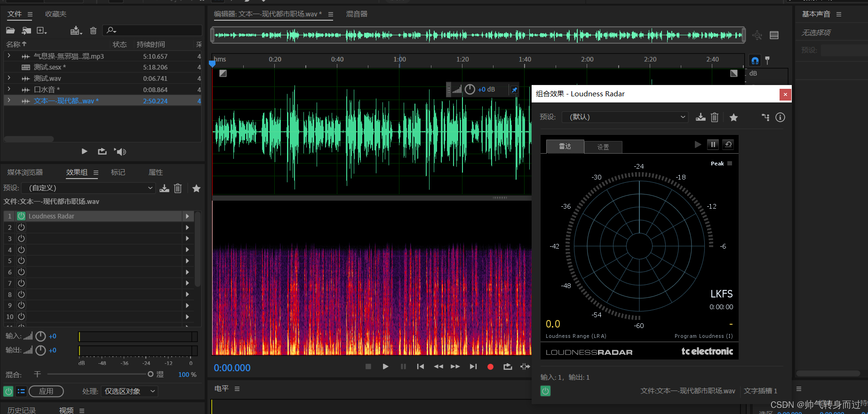Toggle power for Loudness Radar effect slot 1
This screenshot has width=868, height=414.
21,216
